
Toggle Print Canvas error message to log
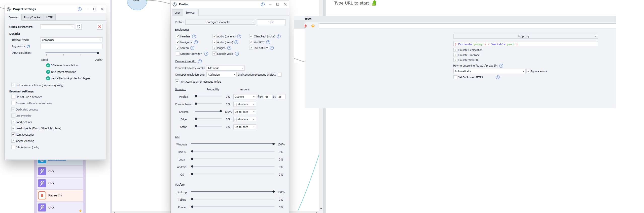pyautogui.click(x=177, y=82)
